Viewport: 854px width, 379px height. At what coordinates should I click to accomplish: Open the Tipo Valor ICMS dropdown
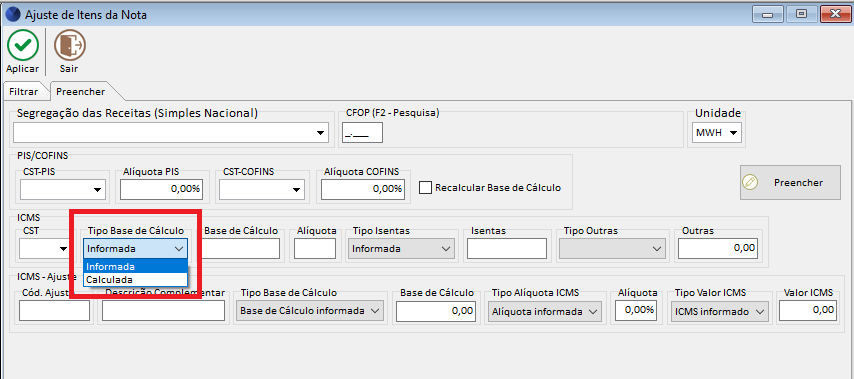[x=719, y=311]
